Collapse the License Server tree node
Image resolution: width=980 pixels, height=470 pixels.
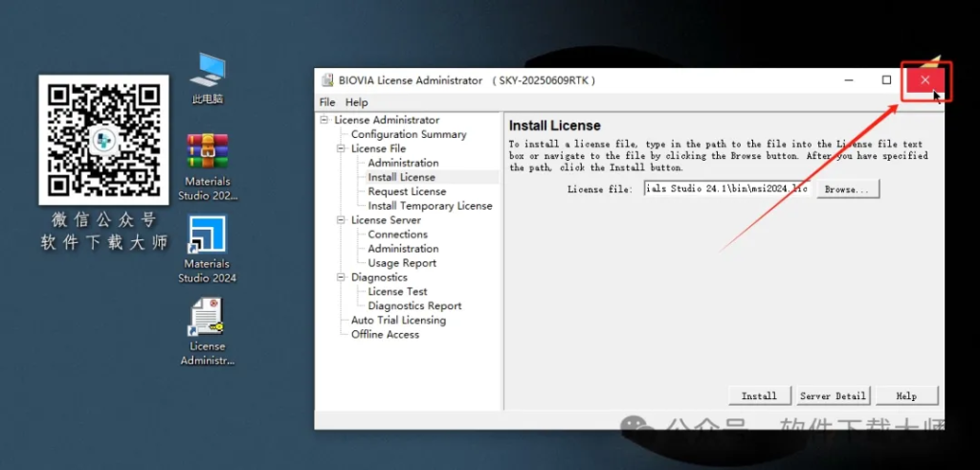[342, 220]
